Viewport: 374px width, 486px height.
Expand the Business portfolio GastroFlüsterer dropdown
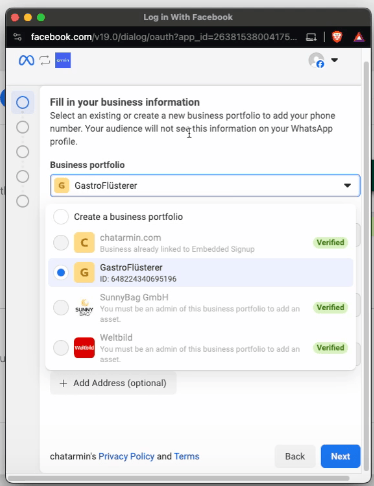point(205,185)
